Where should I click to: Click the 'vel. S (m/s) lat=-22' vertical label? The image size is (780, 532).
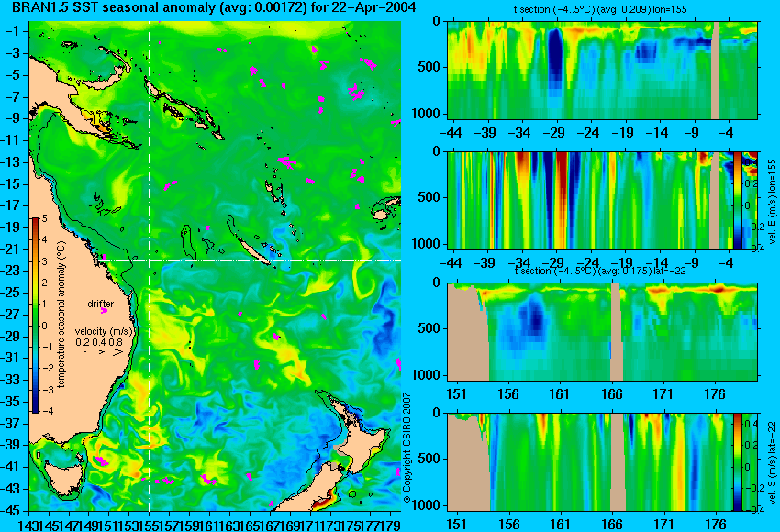click(773, 463)
